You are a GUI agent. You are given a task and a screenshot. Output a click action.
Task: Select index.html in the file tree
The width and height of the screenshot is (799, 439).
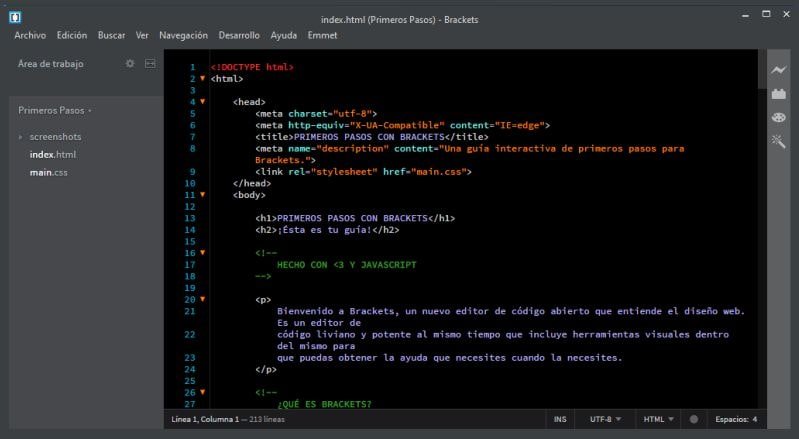click(52, 154)
